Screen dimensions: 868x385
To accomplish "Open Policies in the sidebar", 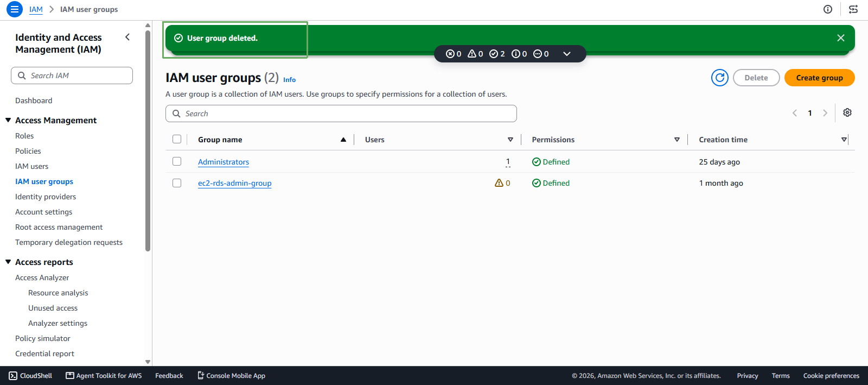I will 28,151.
